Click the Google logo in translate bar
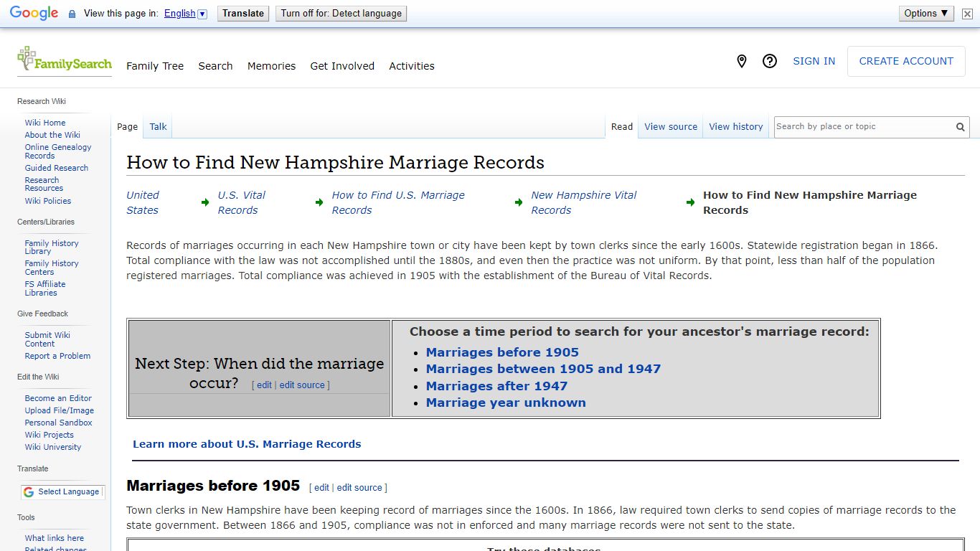 34,14
